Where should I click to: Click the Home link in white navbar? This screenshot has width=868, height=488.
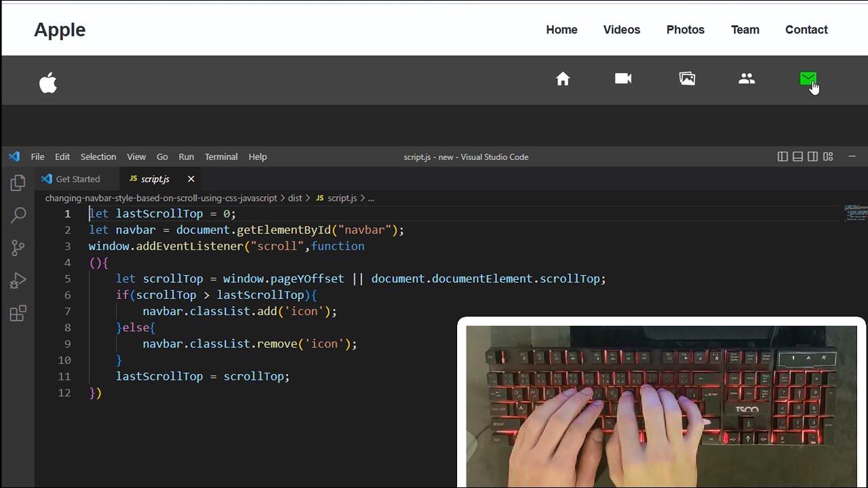[561, 30]
